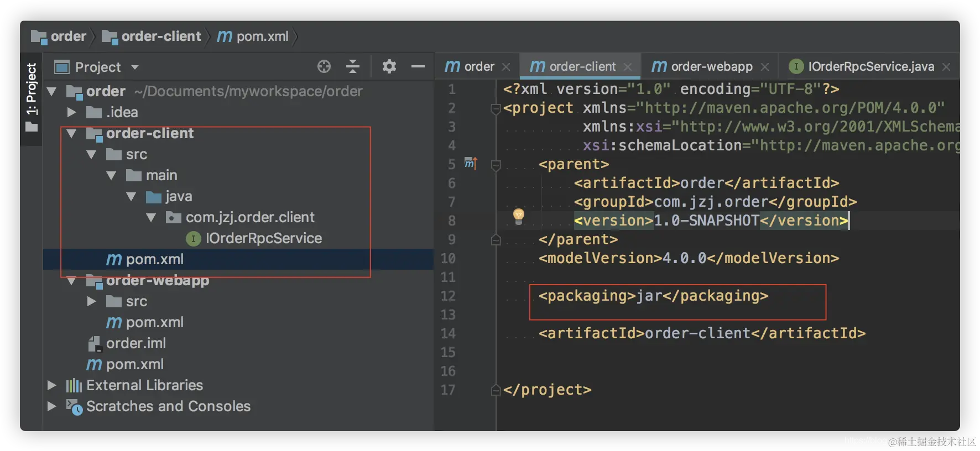
Task: Click the yellow lightbulb intention icon
Action: tap(519, 216)
